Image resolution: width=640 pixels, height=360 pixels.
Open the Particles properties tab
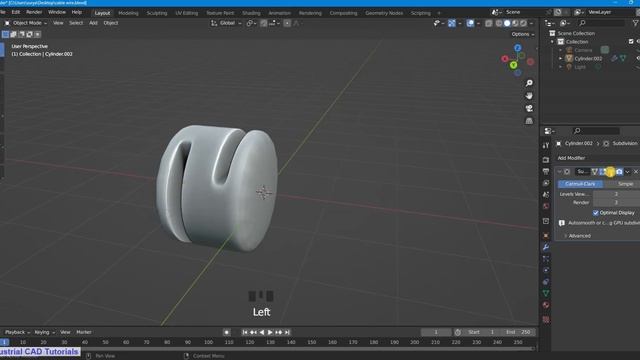(x=546, y=259)
